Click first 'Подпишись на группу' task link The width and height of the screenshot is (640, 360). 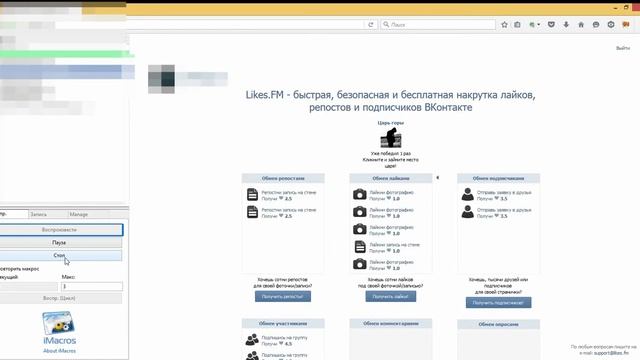(284, 338)
